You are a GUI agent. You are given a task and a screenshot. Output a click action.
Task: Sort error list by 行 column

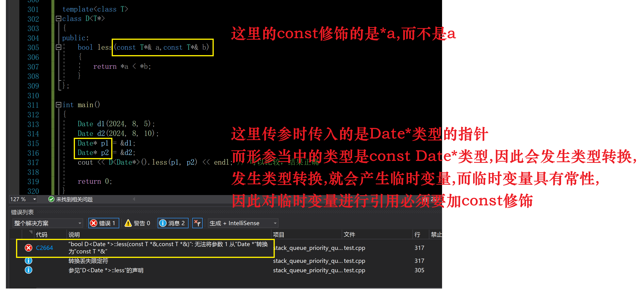click(x=417, y=235)
